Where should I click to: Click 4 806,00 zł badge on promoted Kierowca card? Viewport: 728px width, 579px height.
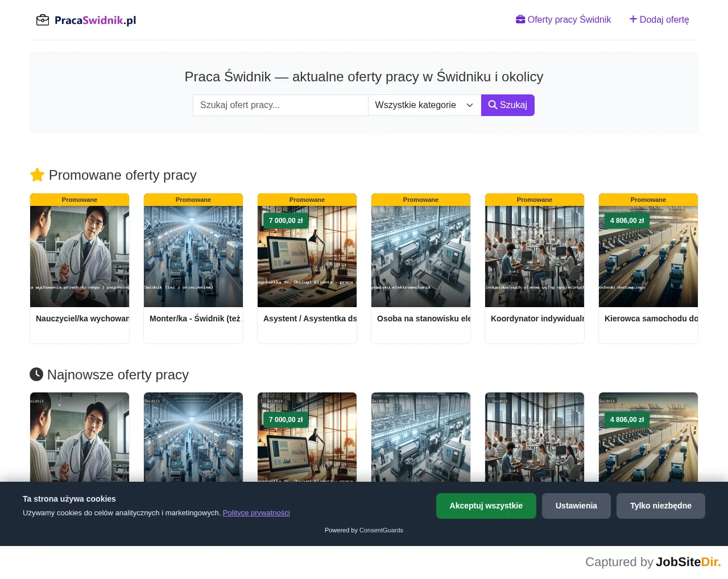click(x=627, y=221)
